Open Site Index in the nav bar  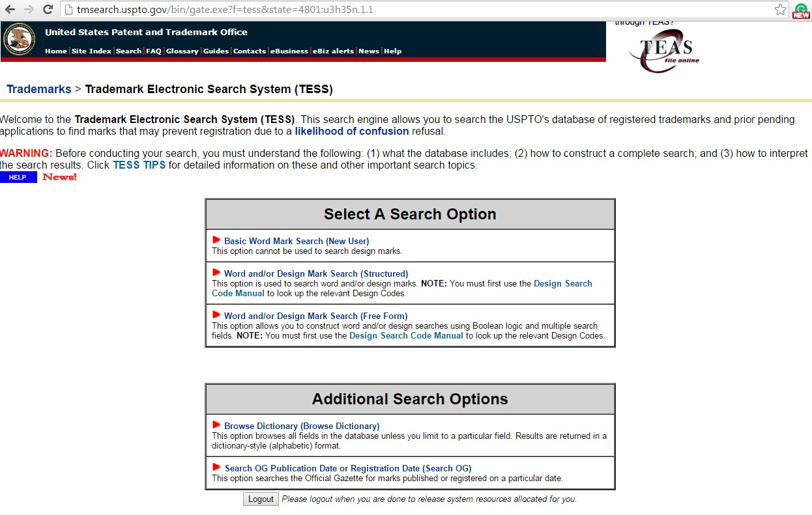[91, 51]
